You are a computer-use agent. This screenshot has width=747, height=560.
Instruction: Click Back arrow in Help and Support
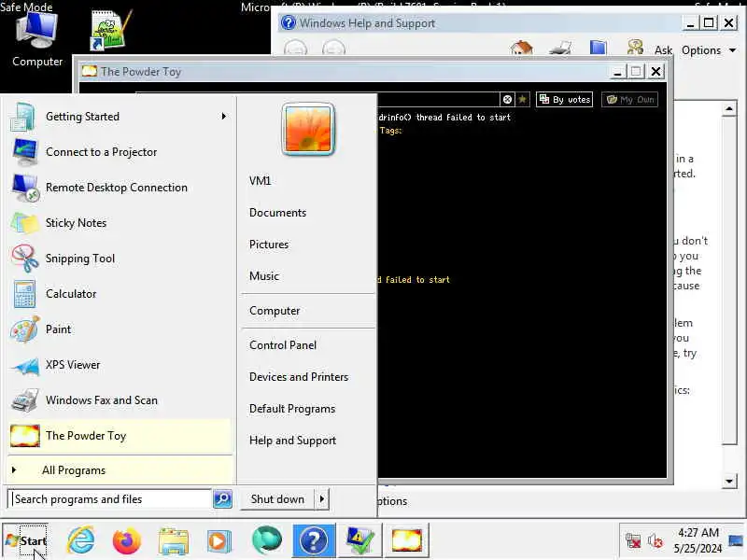pos(295,49)
